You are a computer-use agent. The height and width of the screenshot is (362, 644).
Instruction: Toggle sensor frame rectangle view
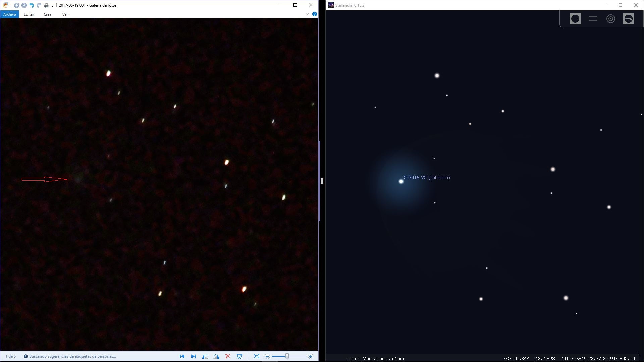pyautogui.click(x=593, y=19)
